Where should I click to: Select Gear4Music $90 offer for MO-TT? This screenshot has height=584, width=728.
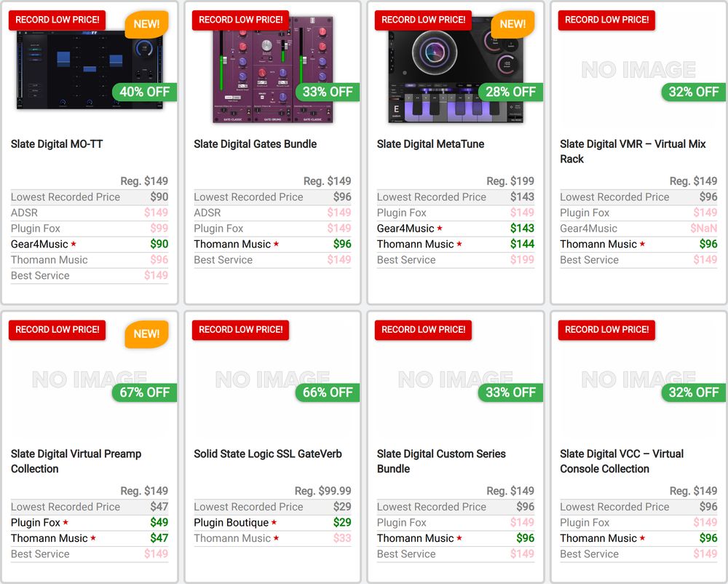coord(90,244)
